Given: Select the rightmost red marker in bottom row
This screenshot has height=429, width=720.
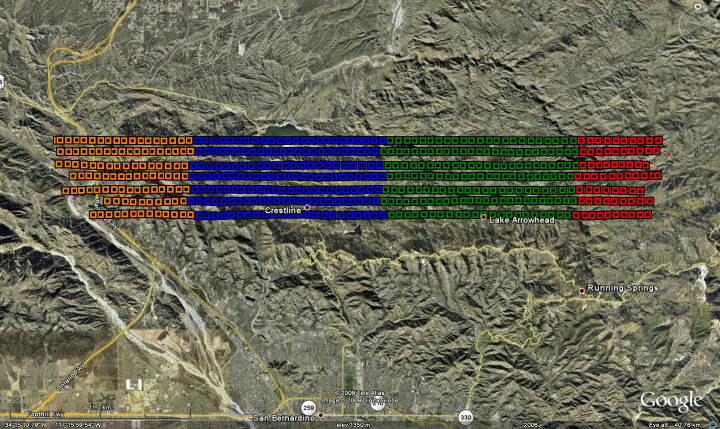Looking at the screenshot, I should 649,214.
